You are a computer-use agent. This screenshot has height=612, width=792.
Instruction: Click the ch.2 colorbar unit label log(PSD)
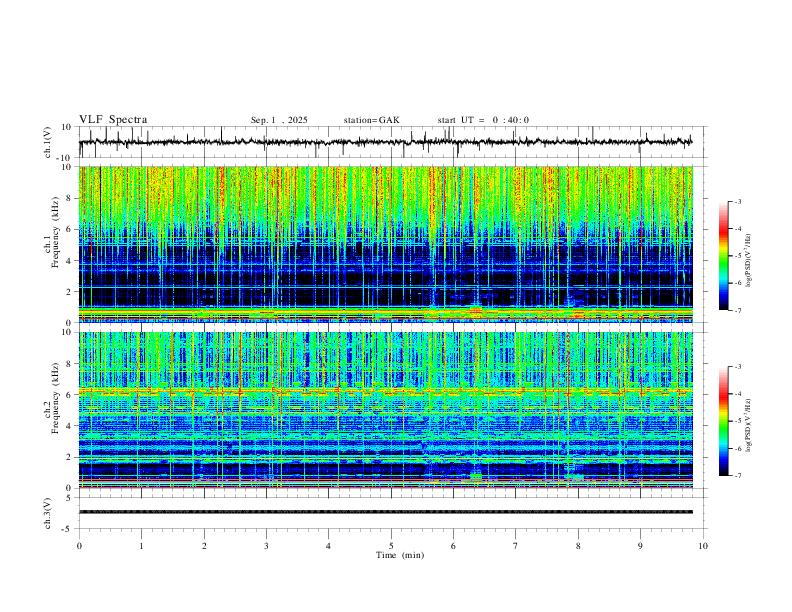point(748,425)
